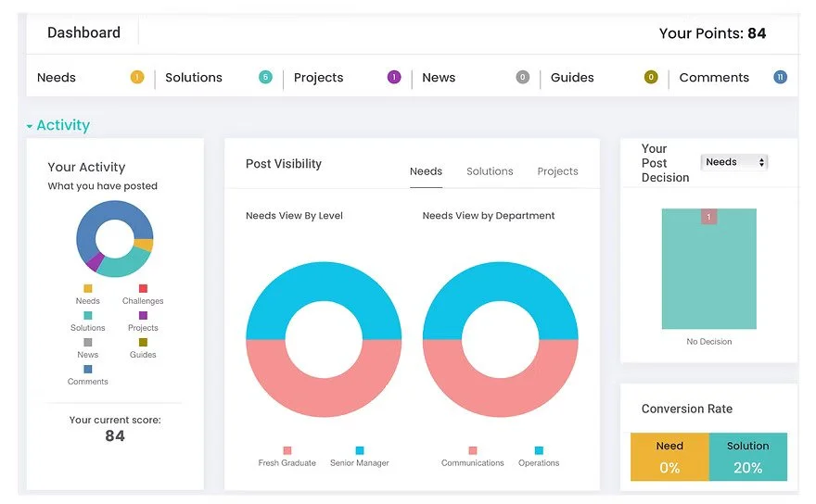Screen dimensions: 816x504
Task: Toggle the Guides legend in Your Activity
Action: [143, 348]
